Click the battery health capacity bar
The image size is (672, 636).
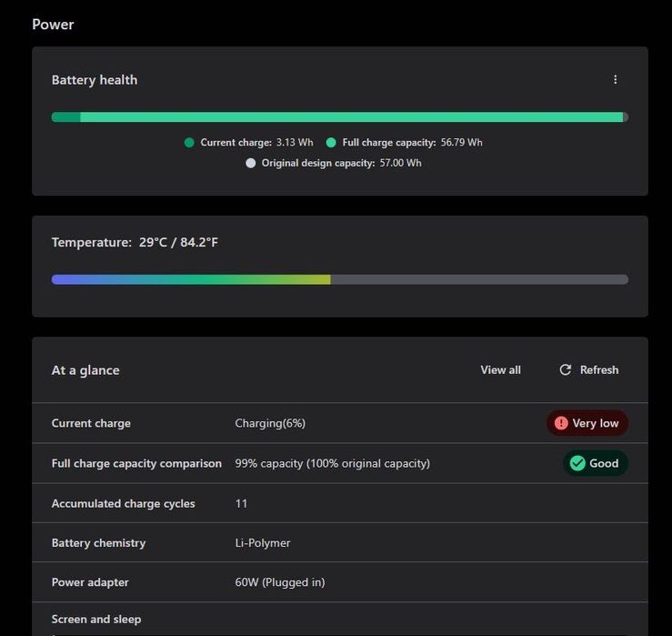(x=339, y=117)
